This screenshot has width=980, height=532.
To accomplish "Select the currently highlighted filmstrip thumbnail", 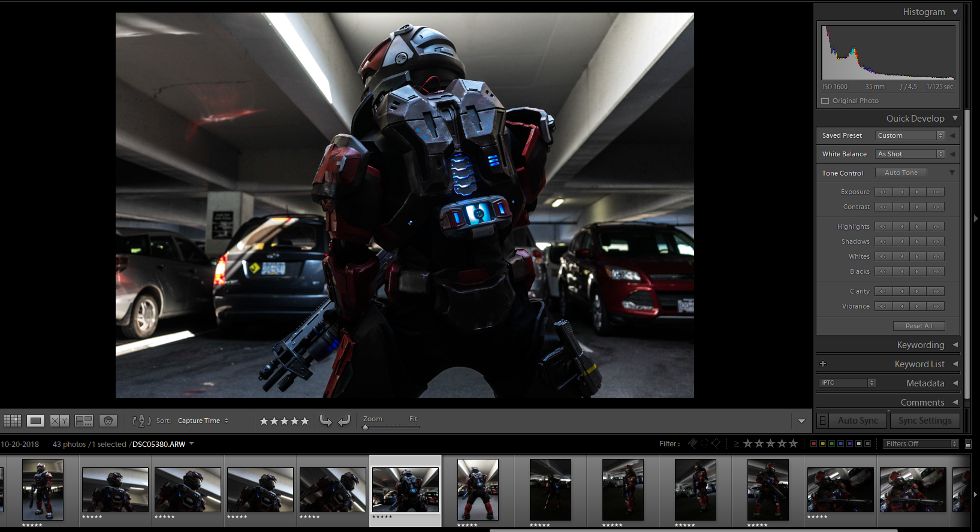I will point(405,489).
